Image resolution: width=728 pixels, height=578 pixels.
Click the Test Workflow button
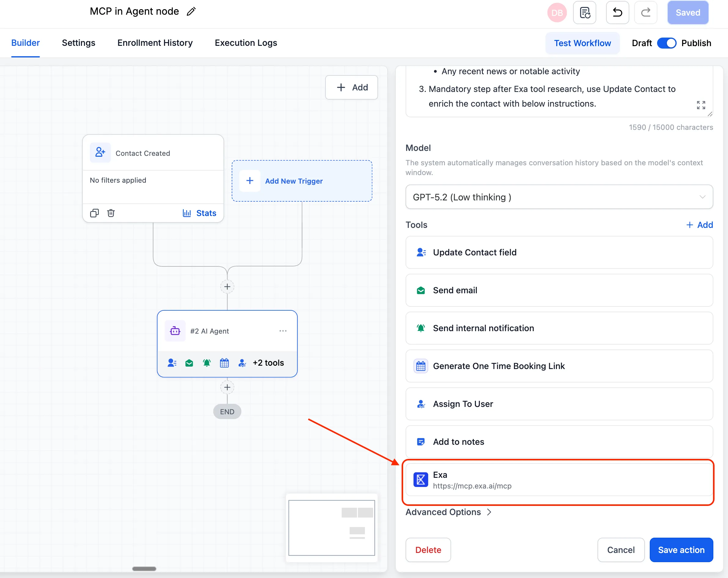click(582, 43)
